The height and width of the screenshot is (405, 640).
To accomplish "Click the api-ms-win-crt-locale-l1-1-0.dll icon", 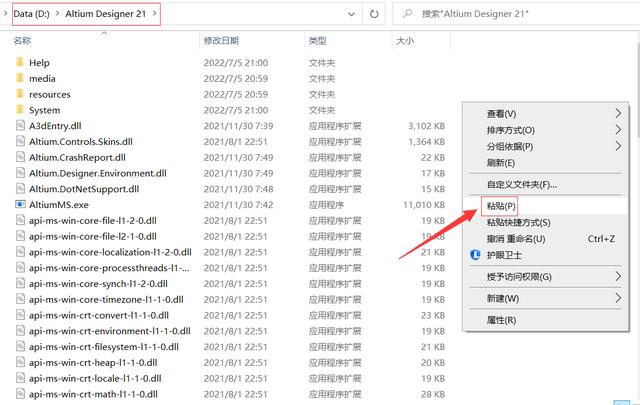I will 20,378.
